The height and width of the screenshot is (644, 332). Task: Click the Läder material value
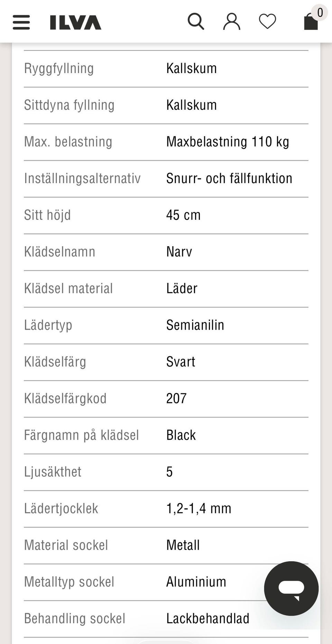point(182,288)
